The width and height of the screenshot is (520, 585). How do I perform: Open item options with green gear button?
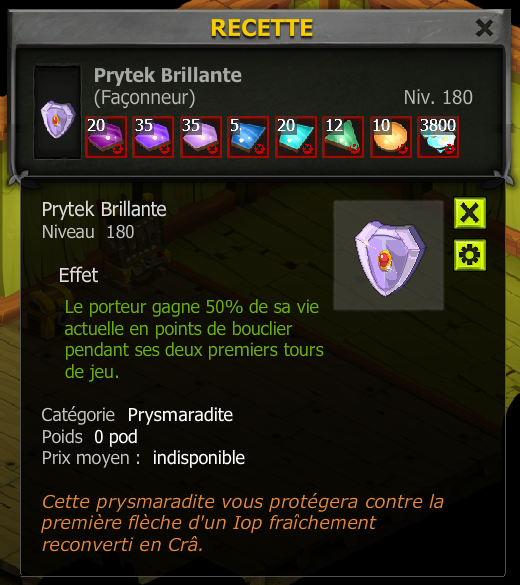click(x=470, y=255)
